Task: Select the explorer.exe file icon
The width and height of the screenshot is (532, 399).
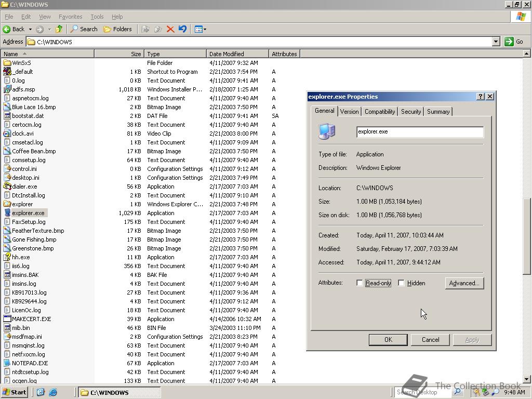Action: click(7, 212)
